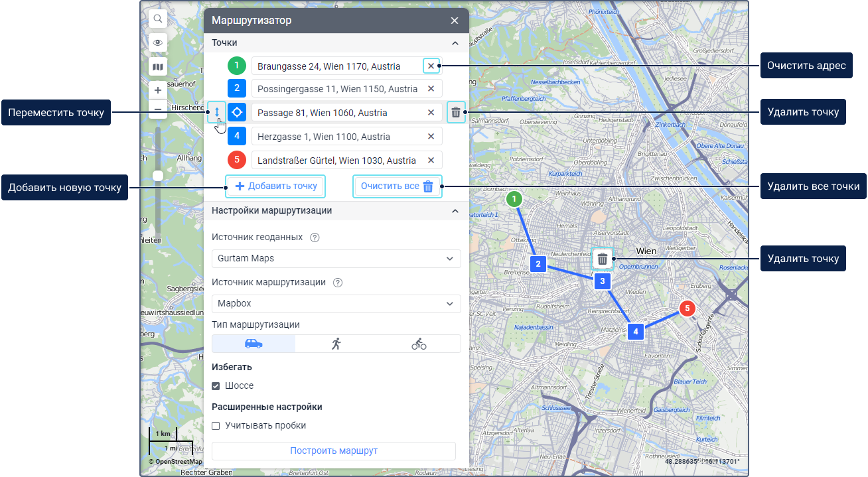This screenshot has width=868, height=477.
Task: Uncheck the Шоссе avoid checkbox
Action: [216, 386]
